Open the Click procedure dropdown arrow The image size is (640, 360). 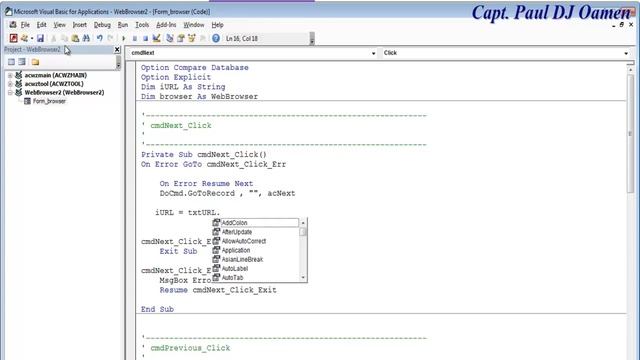tap(626, 53)
